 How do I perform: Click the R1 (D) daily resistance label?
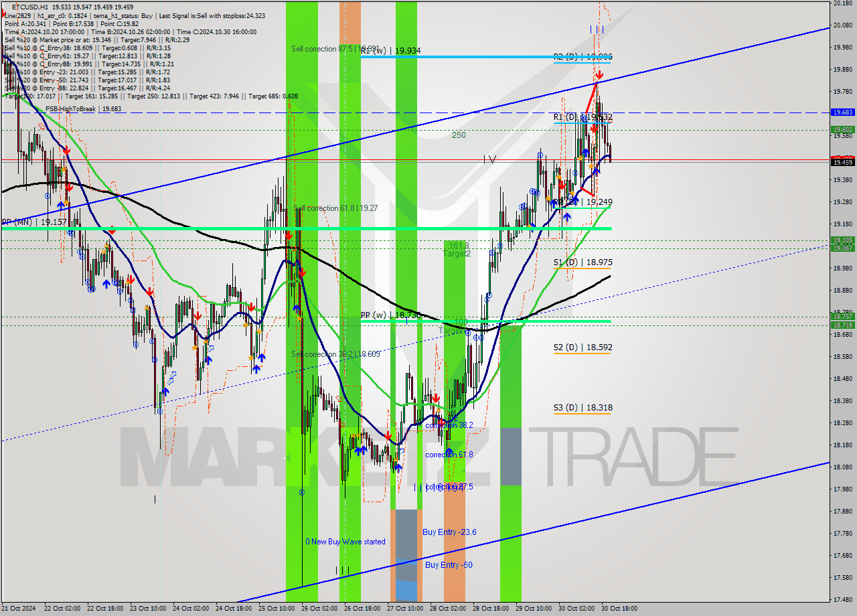[x=582, y=117]
